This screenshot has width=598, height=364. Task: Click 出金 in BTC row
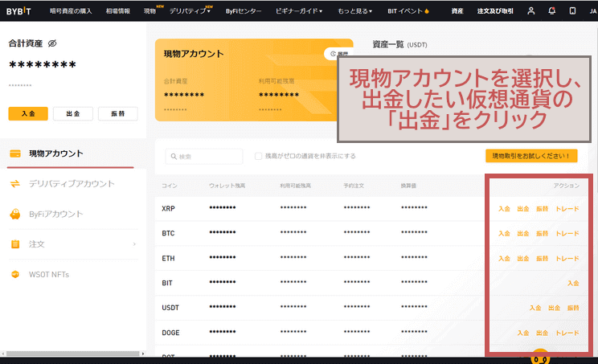coord(523,233)
